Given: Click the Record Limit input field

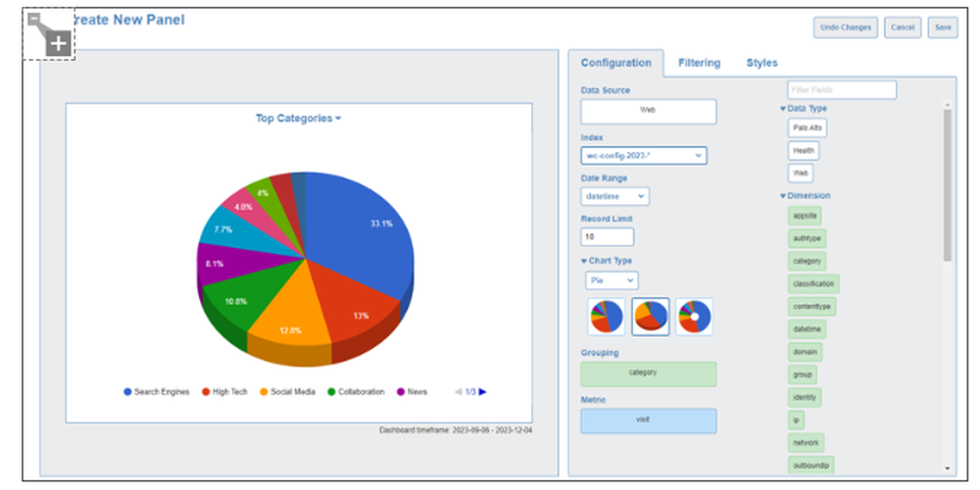Looking at the screenshot, I should click(x=607, y=237).
